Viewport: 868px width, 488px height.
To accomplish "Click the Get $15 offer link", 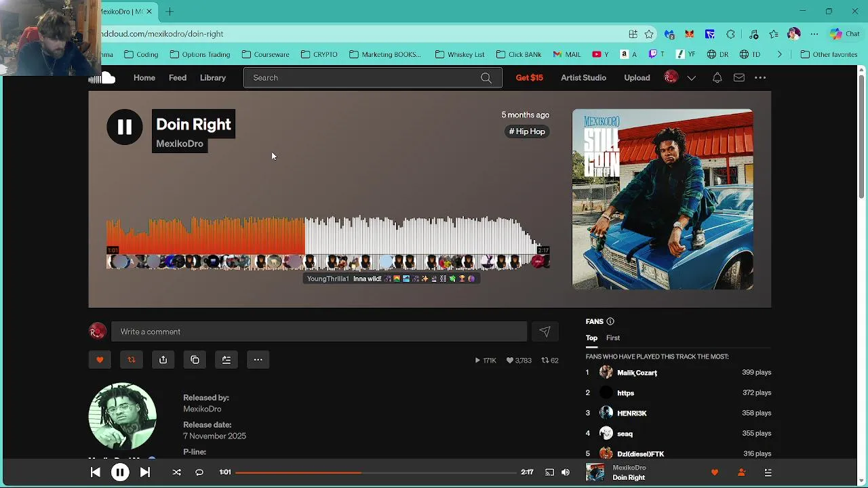I will tap(530, 78).
